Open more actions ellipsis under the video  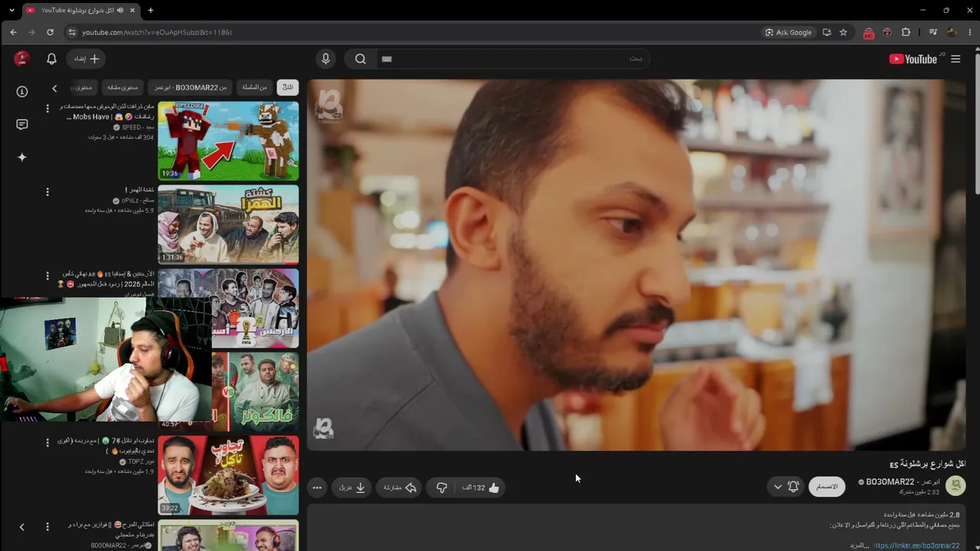coord(317,487)
